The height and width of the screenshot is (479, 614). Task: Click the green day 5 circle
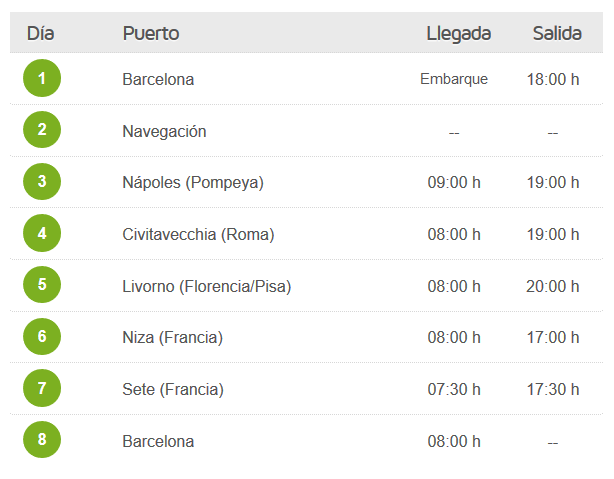pyautogui.click(x=42, y=284)
